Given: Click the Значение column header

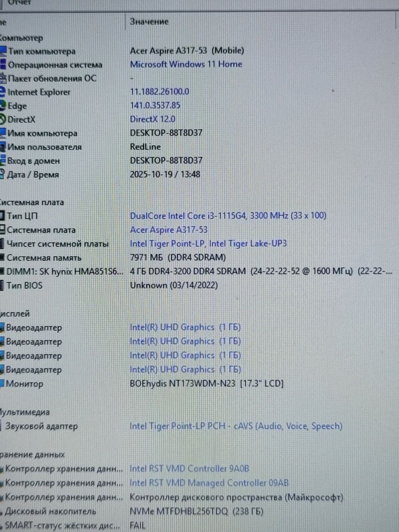Looking at the screenshot, I should pos(149,22).
